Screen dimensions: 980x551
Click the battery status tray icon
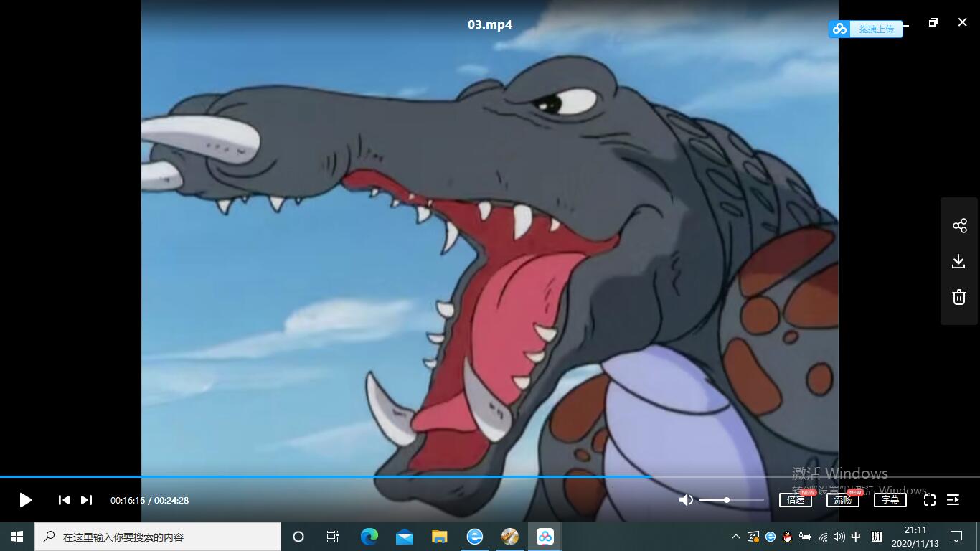click(x=805, y=537)
